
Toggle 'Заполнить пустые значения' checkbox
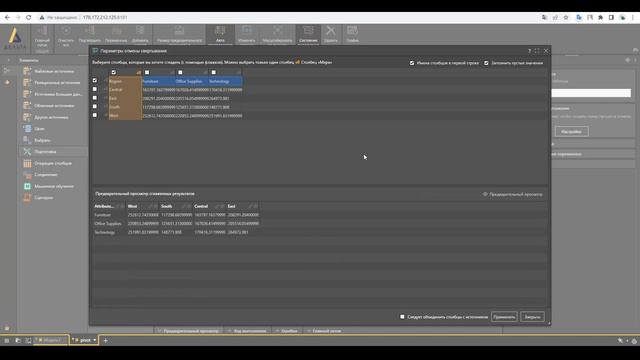[486, 63]
